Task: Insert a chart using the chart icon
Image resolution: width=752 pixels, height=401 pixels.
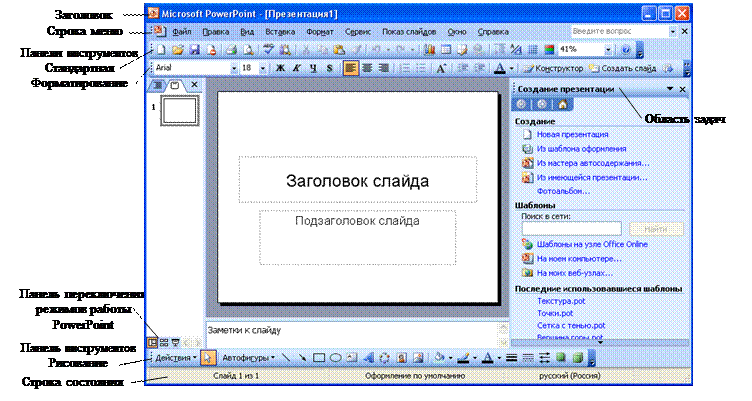Action: pyautogui.click(x=429, y=49)
